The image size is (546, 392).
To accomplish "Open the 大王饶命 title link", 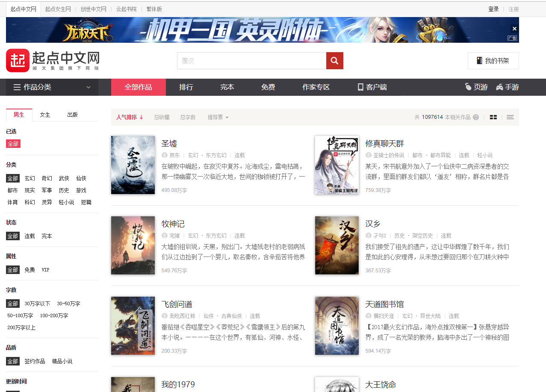I will (x=381, y=385).
